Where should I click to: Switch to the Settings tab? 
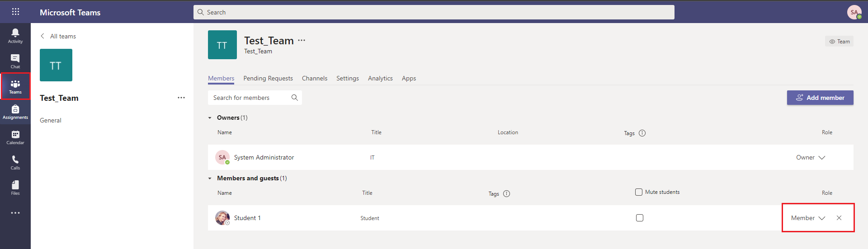[x=348, y=78]
